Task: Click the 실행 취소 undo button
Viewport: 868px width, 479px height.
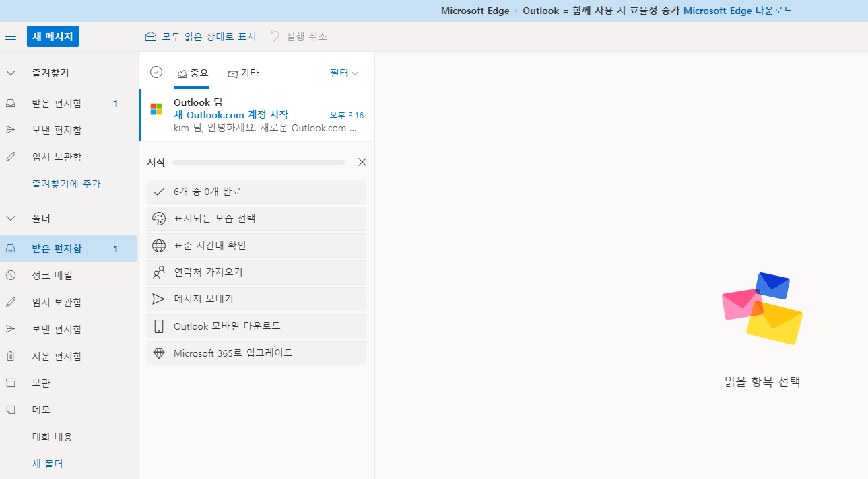Action: coord(298,36)
